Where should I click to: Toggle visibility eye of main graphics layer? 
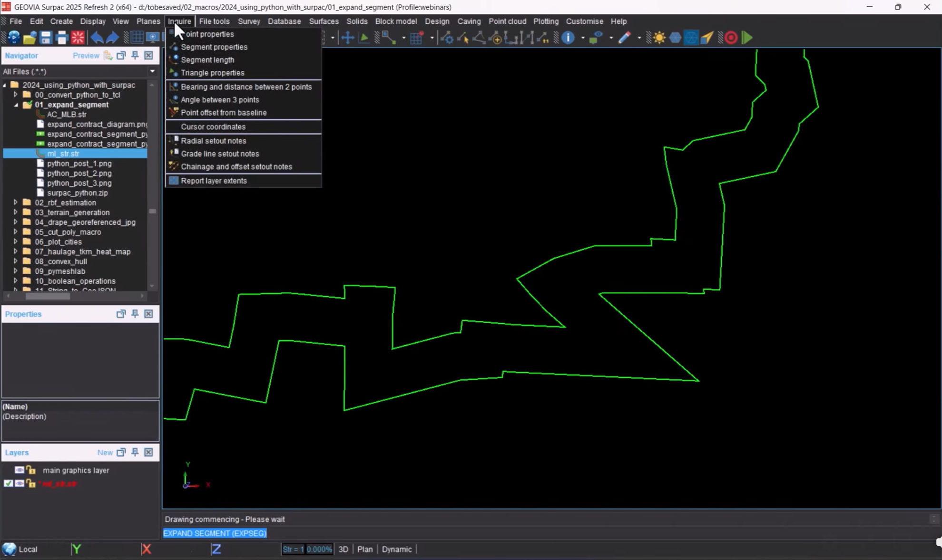pyautogui.click(x=20, y=470)
